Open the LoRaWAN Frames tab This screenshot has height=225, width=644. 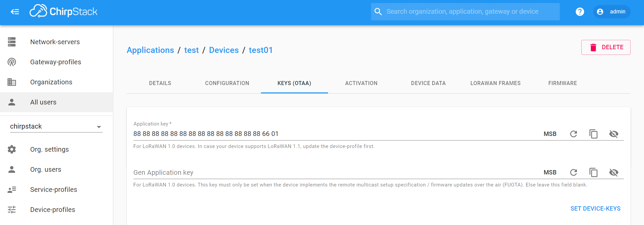pos(495,83)
